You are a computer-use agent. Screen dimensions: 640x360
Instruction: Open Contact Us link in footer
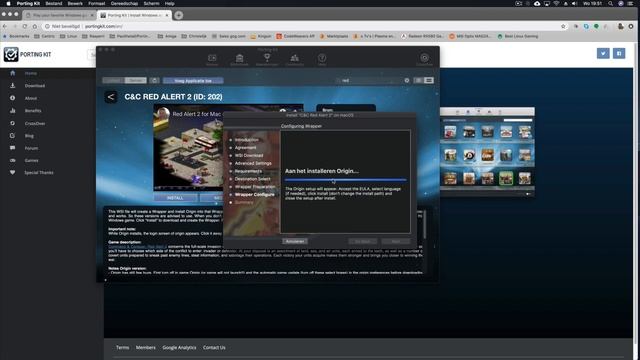click(214, 347)
